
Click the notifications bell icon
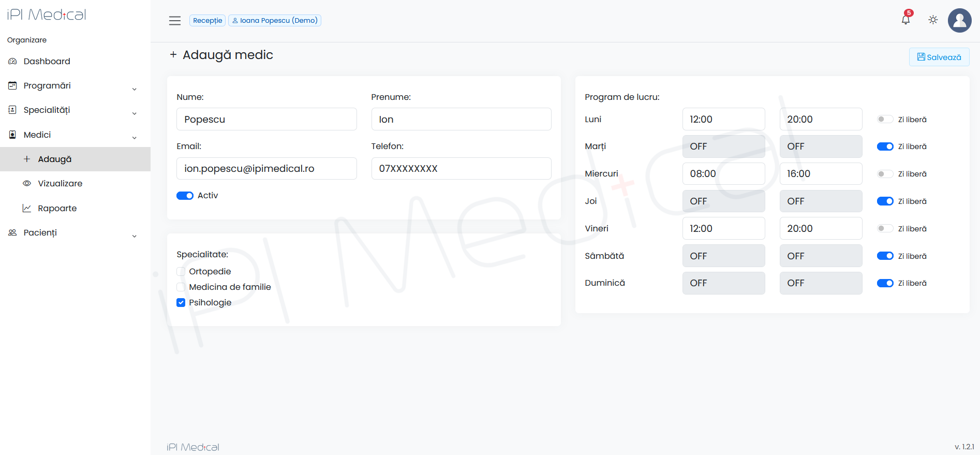[905, 20]
